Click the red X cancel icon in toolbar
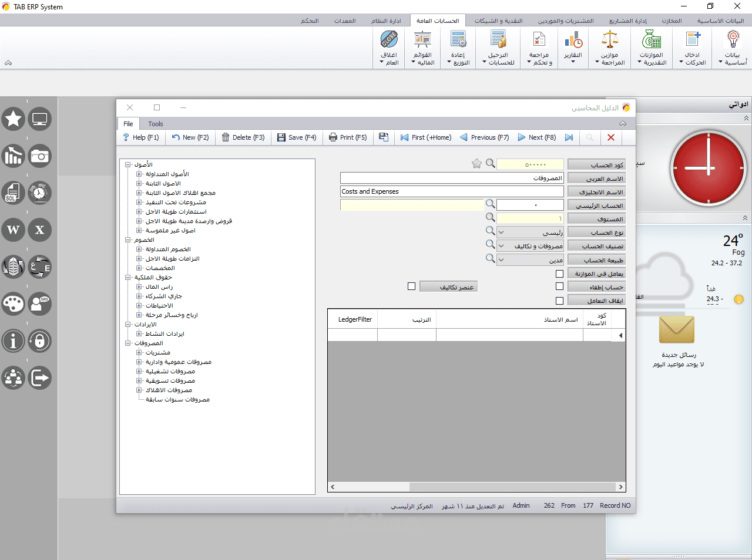The image size is (752, 560). click(x=610, y=137)
